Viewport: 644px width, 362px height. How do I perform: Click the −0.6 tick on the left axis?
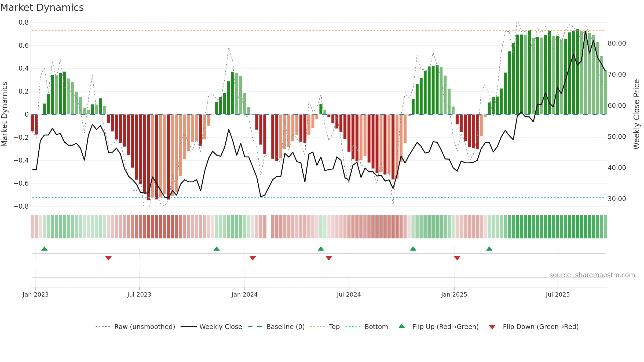click(21, 183)
